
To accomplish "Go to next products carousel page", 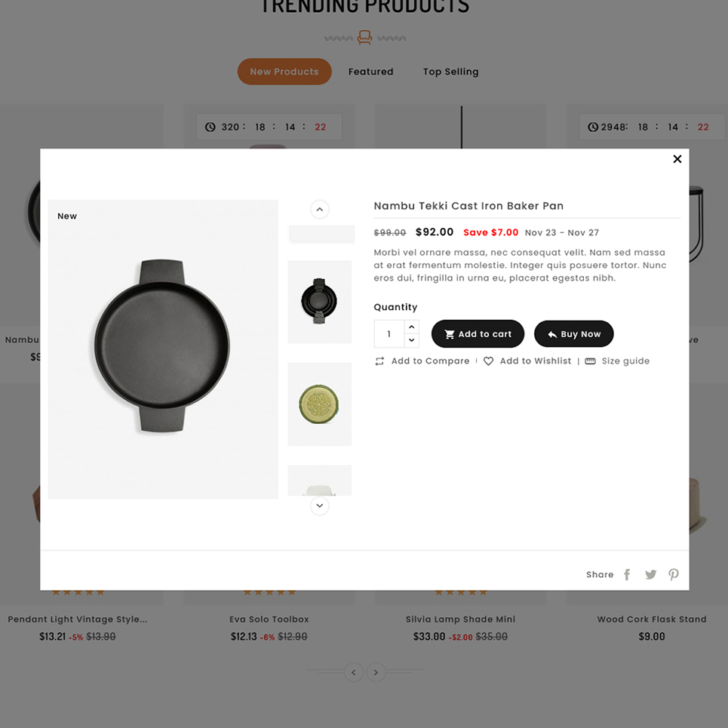I will [x=376, y=672].
